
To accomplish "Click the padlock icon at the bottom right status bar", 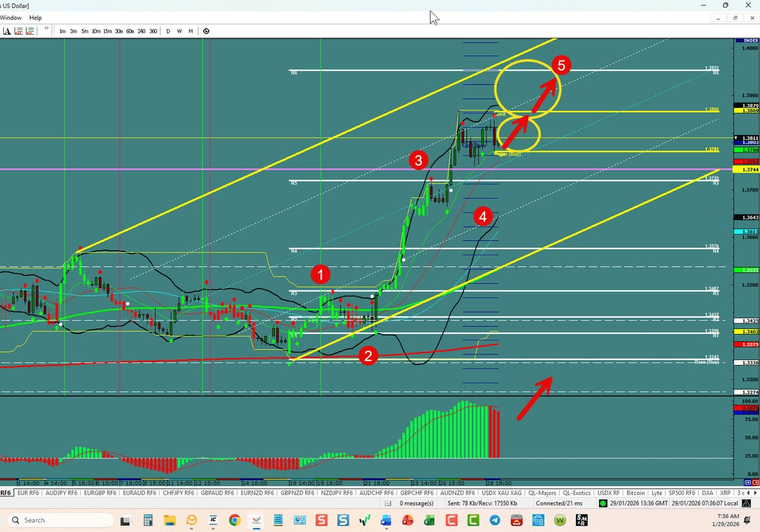I will pyautogui.click(x=745, y=503).
